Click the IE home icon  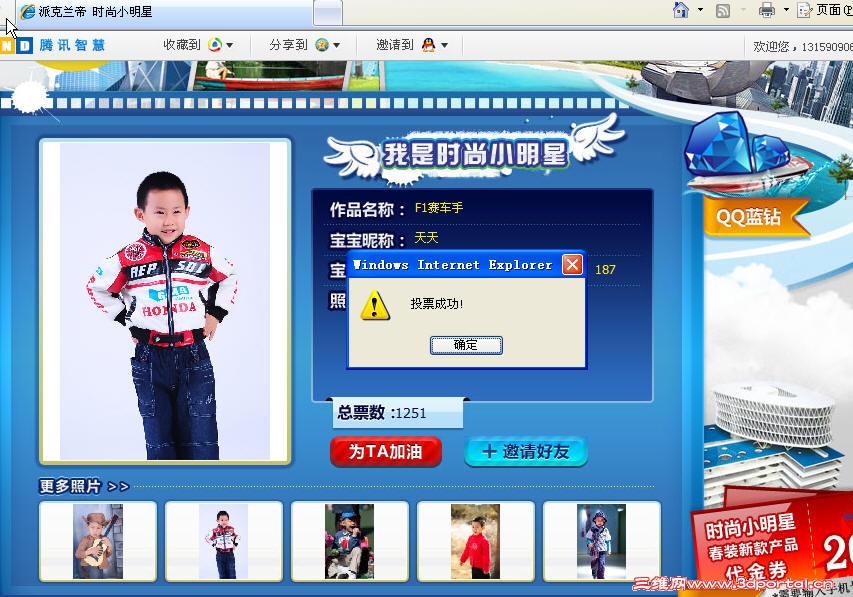click(681, 10)
